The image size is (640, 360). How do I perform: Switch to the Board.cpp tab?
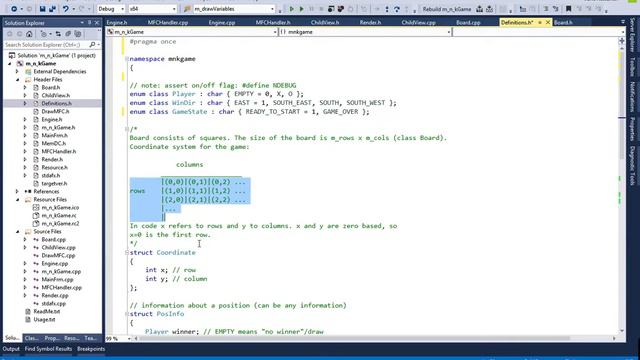click(468, 22)
